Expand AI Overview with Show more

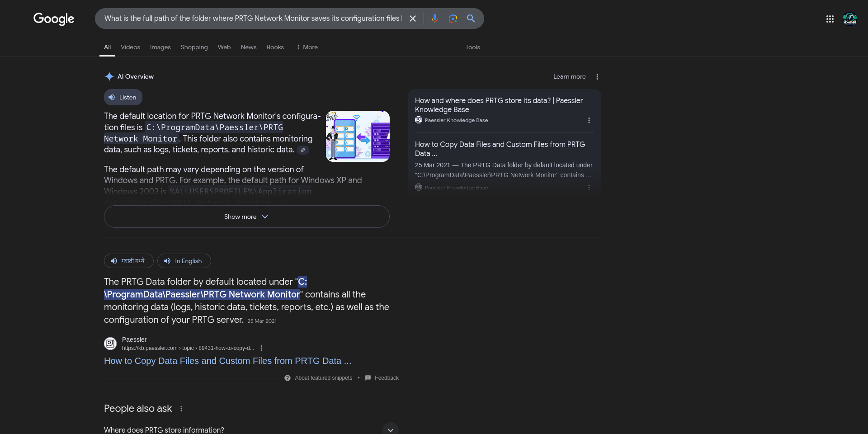246,217
